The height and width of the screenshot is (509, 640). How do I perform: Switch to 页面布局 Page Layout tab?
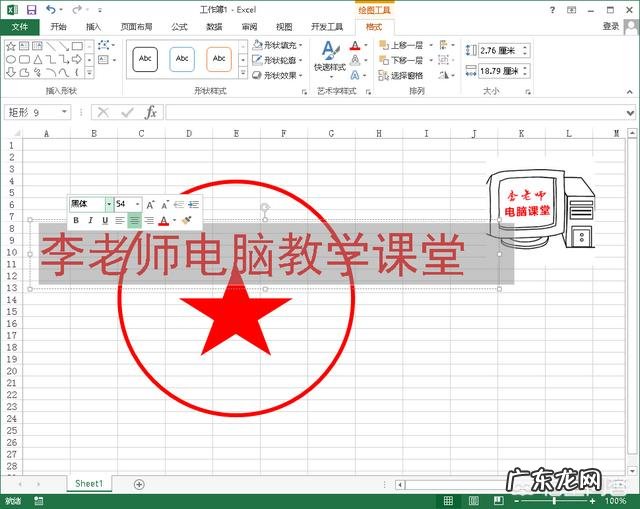point(136,27)
